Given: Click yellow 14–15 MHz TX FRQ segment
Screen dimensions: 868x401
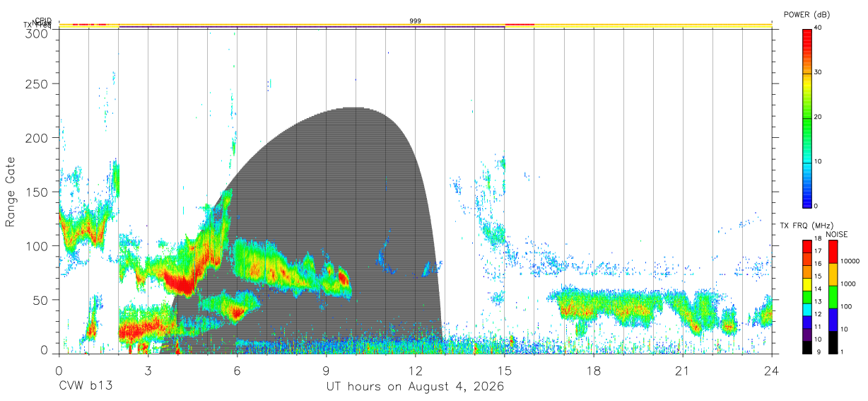Looking at the screenshot, I should (x=807, y=284).
